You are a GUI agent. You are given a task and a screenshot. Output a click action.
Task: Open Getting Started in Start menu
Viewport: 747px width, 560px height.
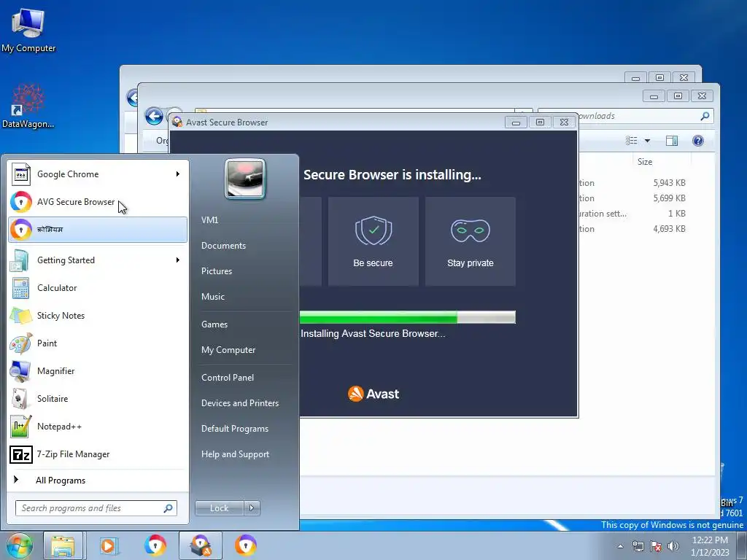pos(98,260)
